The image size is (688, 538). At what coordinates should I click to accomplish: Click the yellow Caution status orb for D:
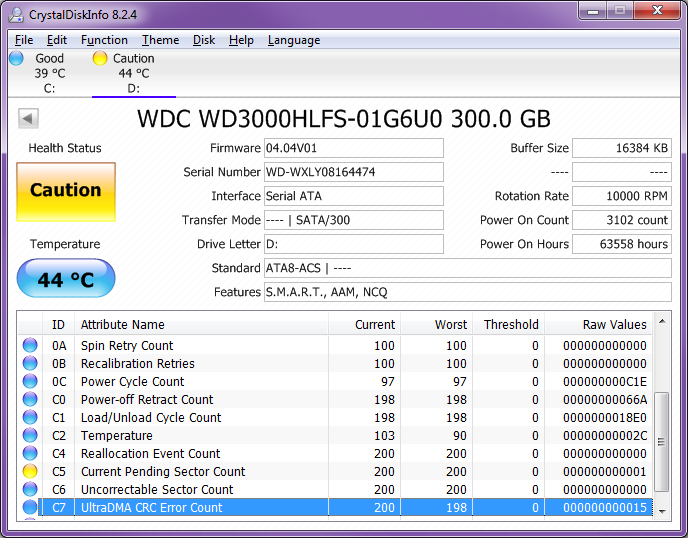tap(100, 58)
